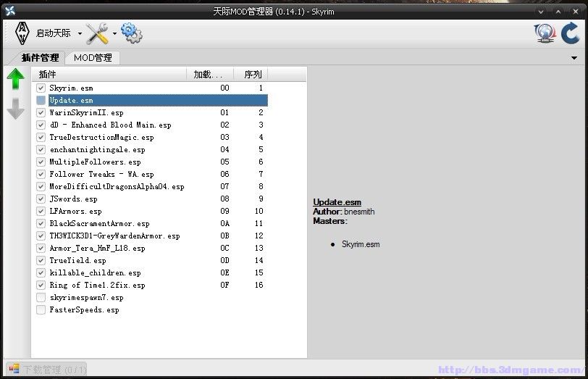This screenshot has width=588, height=379.
Task: Uncheck MultipleFollowers.esp checkbox
Action: click(x=41, y=162)
